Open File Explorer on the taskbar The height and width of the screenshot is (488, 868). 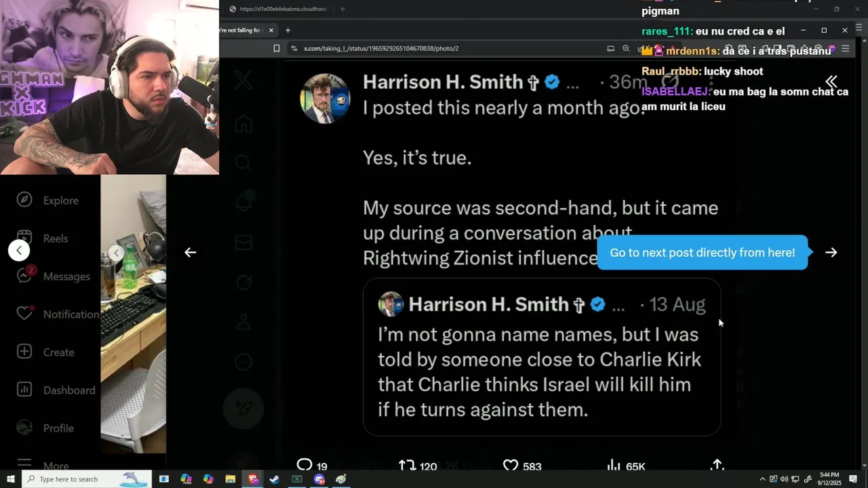pos(231,479)
